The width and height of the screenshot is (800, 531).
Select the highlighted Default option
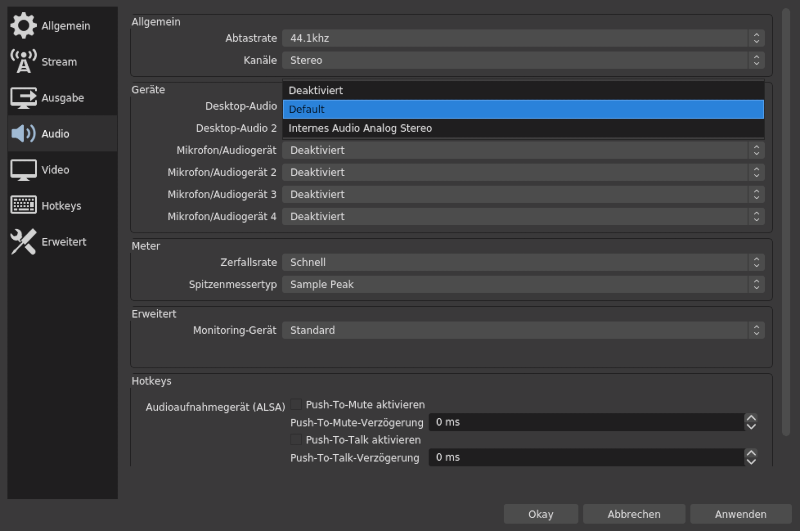(x=523, y=109)
